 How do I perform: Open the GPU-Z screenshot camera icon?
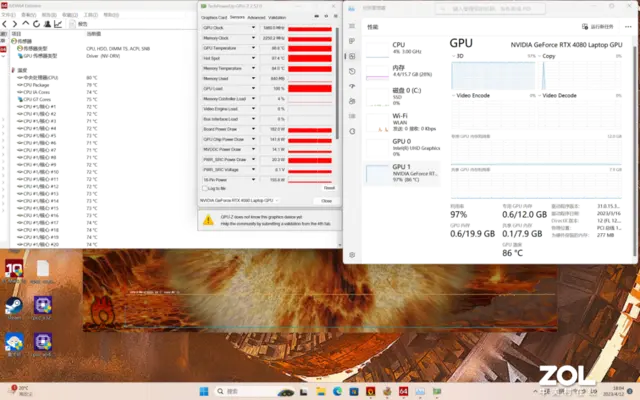click(x=316, y=16)
